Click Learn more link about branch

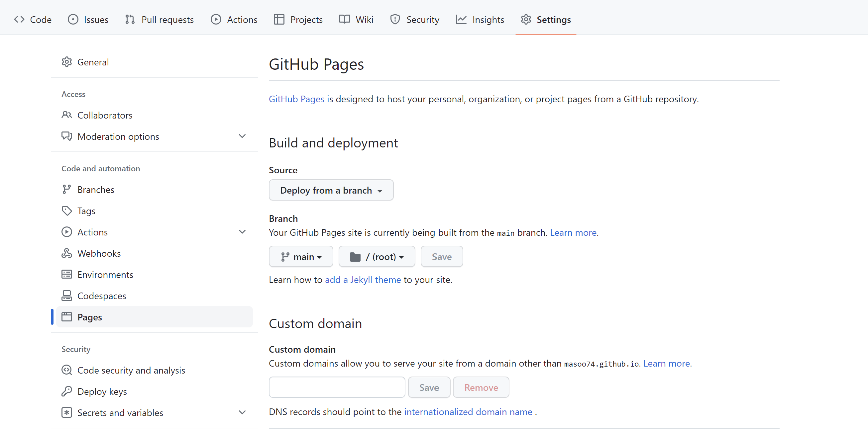pyautogui.click(x=573, y=233)
